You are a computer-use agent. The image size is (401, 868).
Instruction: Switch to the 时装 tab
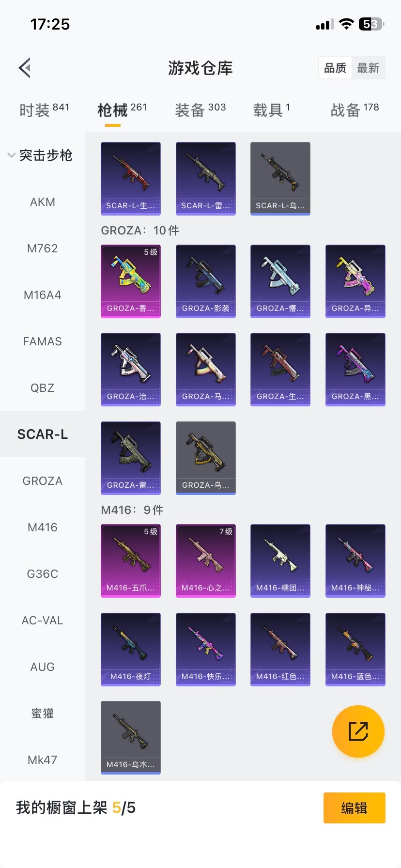point(44,110)
